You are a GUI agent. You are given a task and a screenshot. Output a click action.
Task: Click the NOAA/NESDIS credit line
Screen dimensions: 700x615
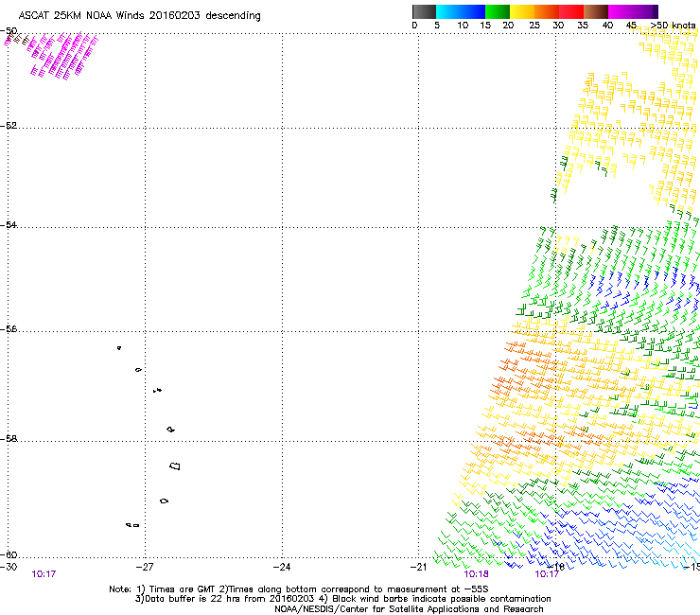[409, 609]
